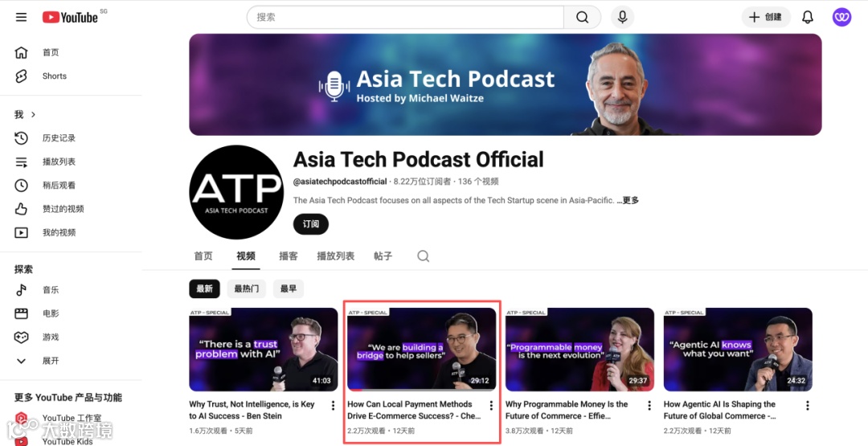Play 'trust problem with AI' thumbnail
868x446 pixels.
tap(264, 350)
